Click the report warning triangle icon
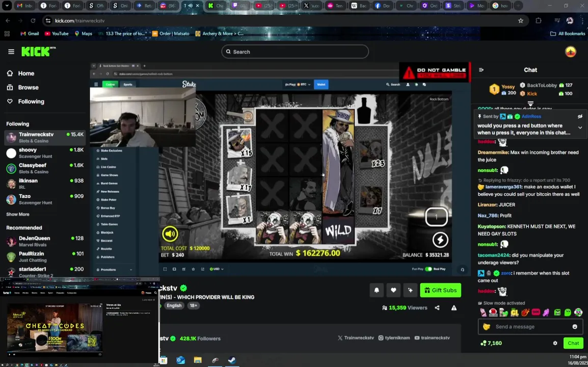 (x=454, y=308)
